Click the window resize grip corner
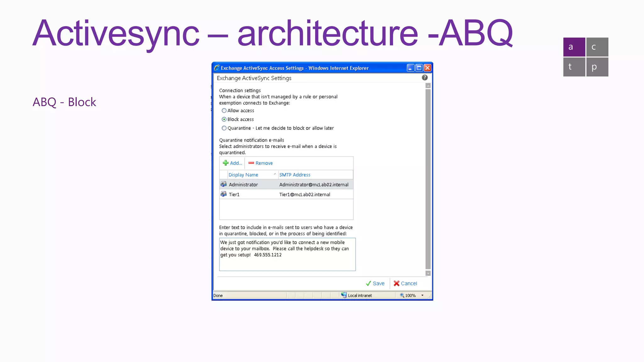 [x=430, y=296]
